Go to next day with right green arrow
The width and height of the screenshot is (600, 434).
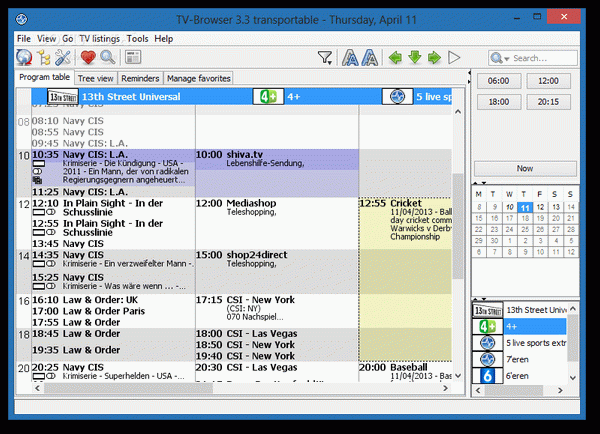tap(434, 58)
